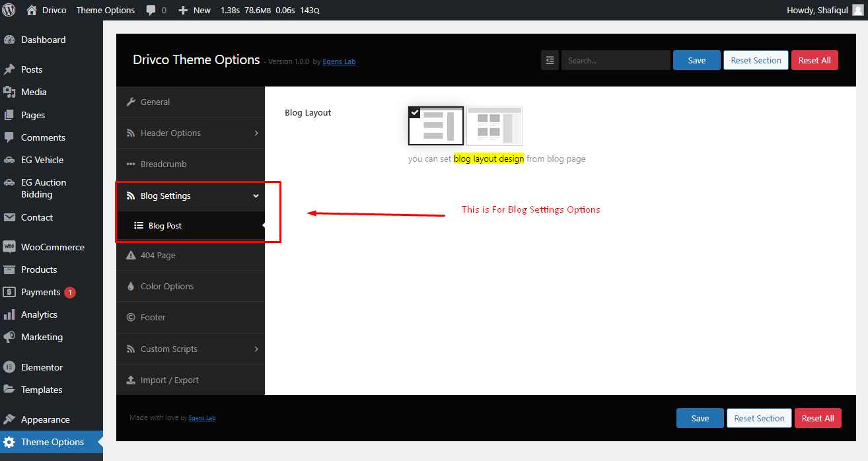Open the General settings tab

pos(190,102)
